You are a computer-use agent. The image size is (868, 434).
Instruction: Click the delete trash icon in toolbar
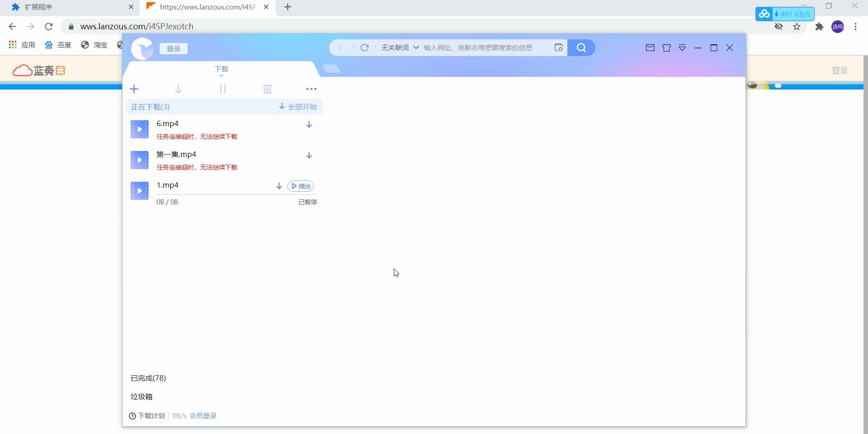click(x=267, y=89)
